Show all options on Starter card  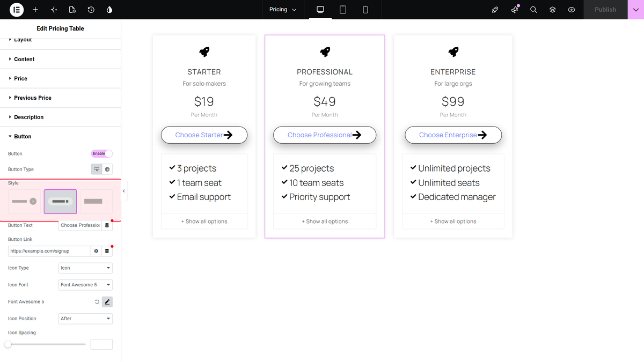[204, 221]
